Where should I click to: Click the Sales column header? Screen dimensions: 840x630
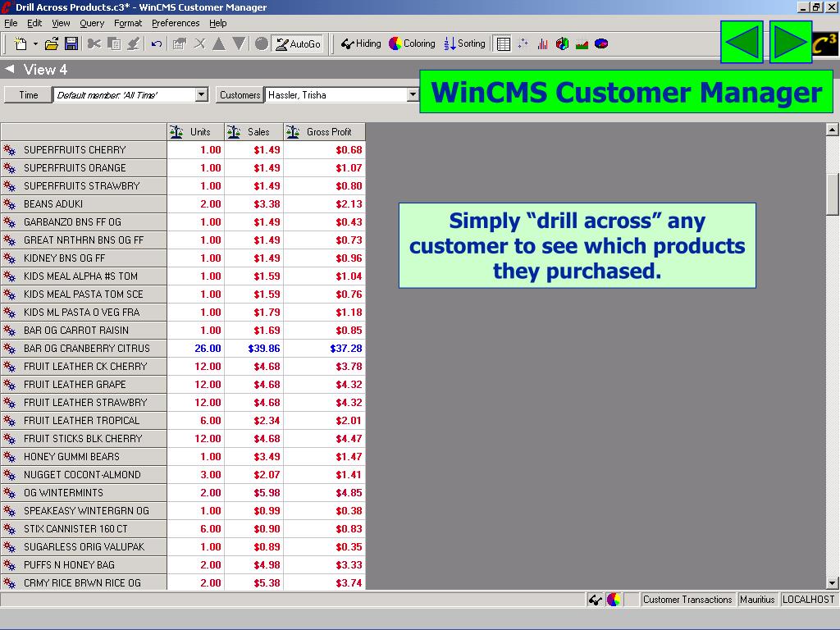[254, 132]
